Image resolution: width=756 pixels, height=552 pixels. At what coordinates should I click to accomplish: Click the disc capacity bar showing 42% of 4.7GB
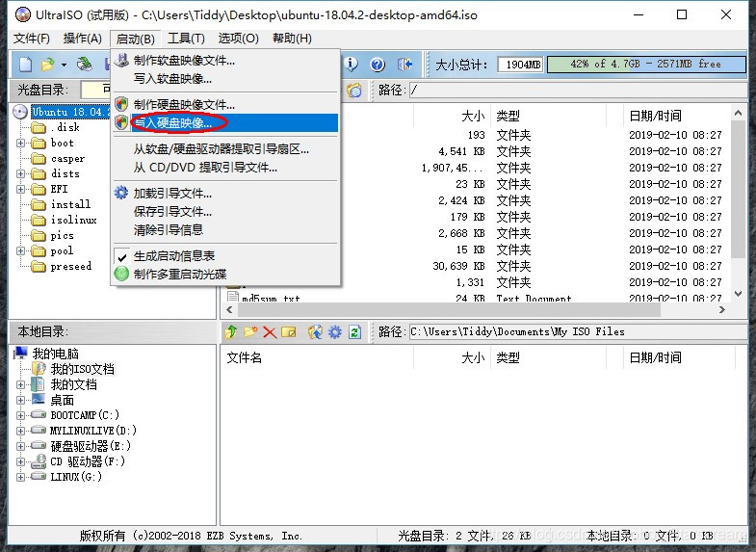point(646,65)
